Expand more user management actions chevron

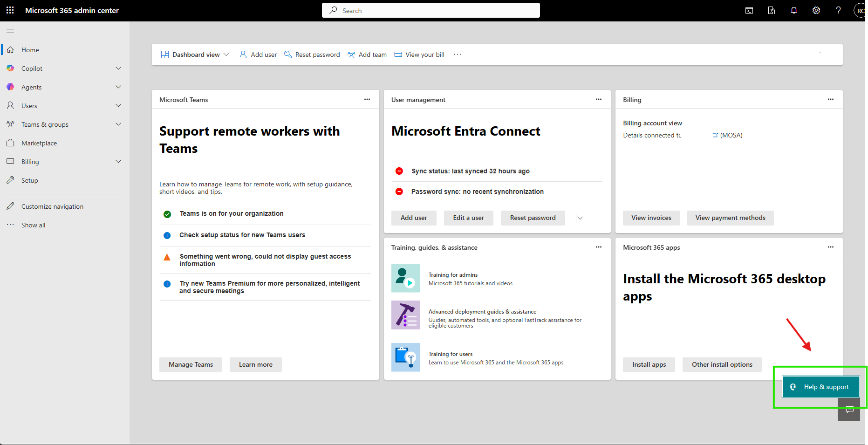tap(580, 218)
